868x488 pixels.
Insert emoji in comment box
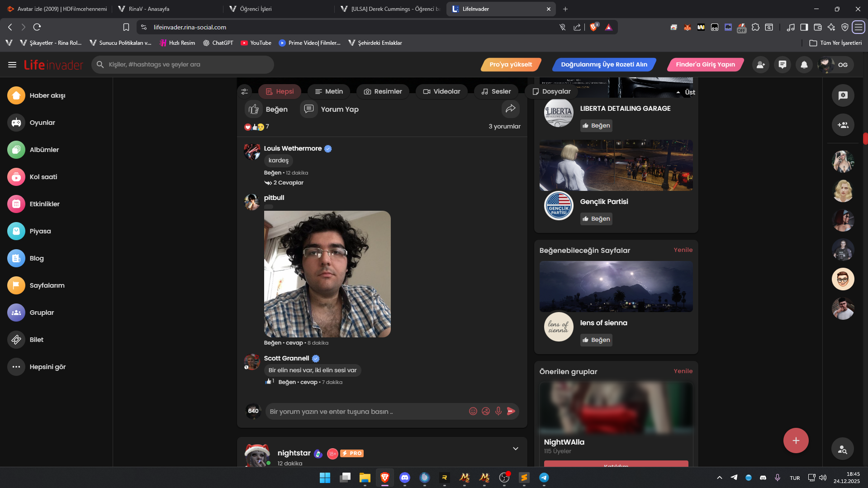[473, 411]
